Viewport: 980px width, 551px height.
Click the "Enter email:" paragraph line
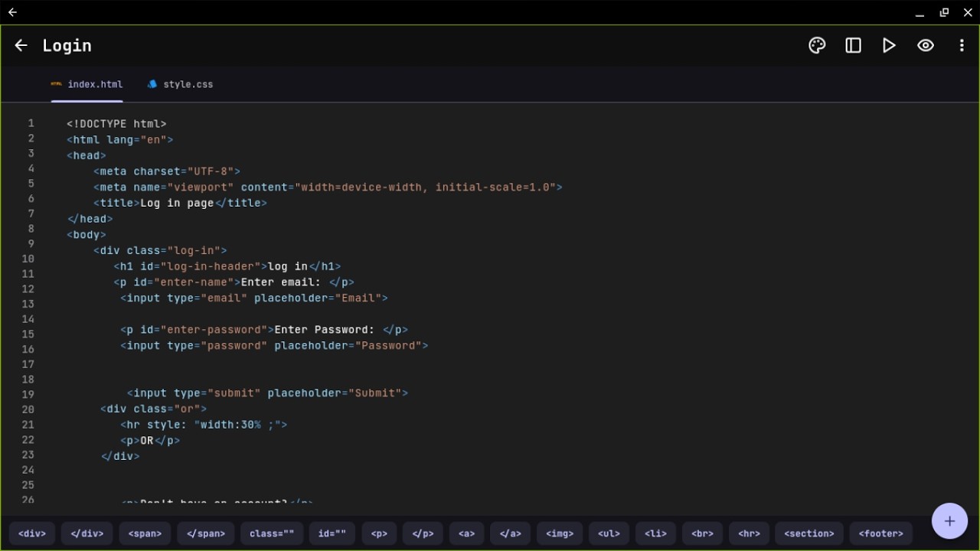pos(234,282)
